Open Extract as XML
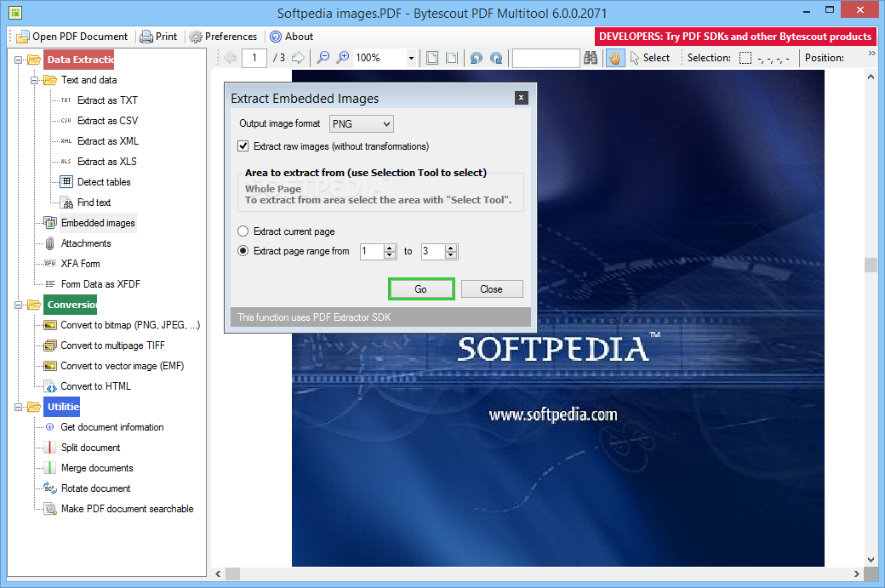This screenshot has height=588, width=885. coord(108,141)
